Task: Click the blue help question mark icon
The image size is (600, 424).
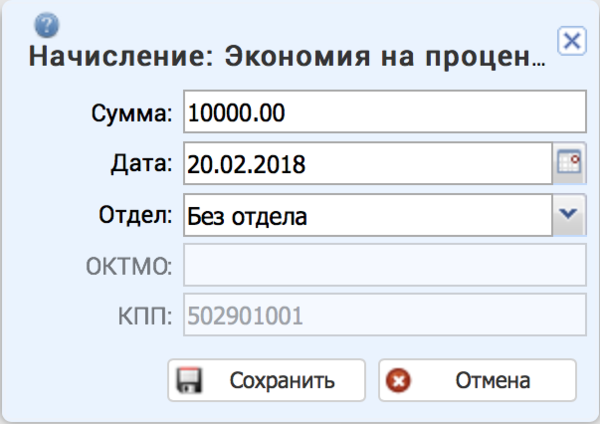Action: [46, 25]
